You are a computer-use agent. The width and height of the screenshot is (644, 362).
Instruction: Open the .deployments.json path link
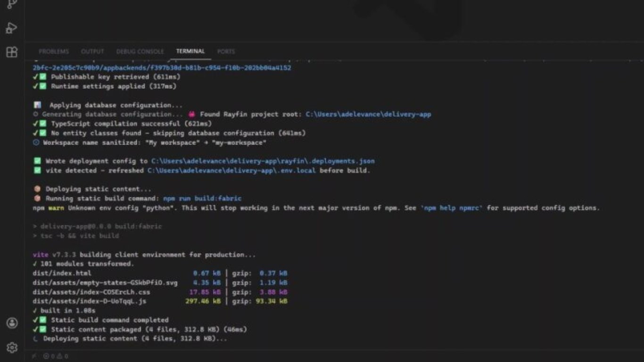tap(263, 161)
